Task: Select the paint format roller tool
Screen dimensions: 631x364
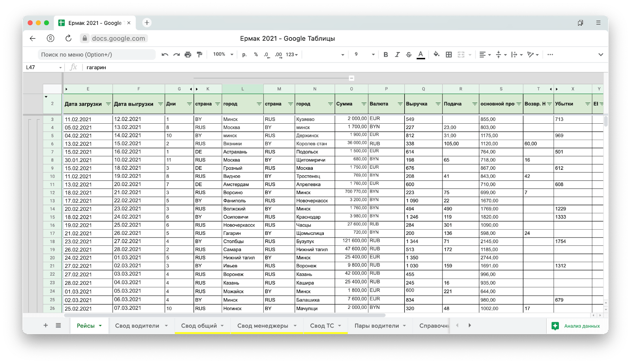Action: [200, 55]
